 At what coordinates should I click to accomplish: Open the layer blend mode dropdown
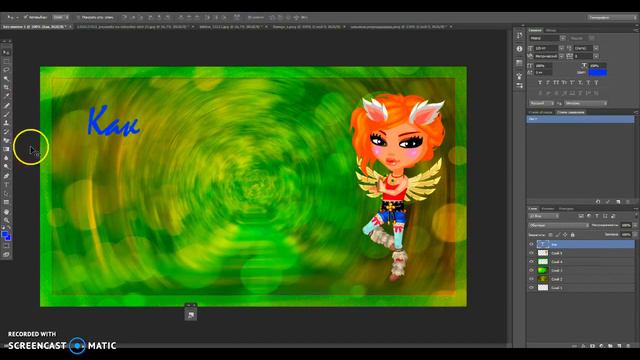[x=559, y=225]
